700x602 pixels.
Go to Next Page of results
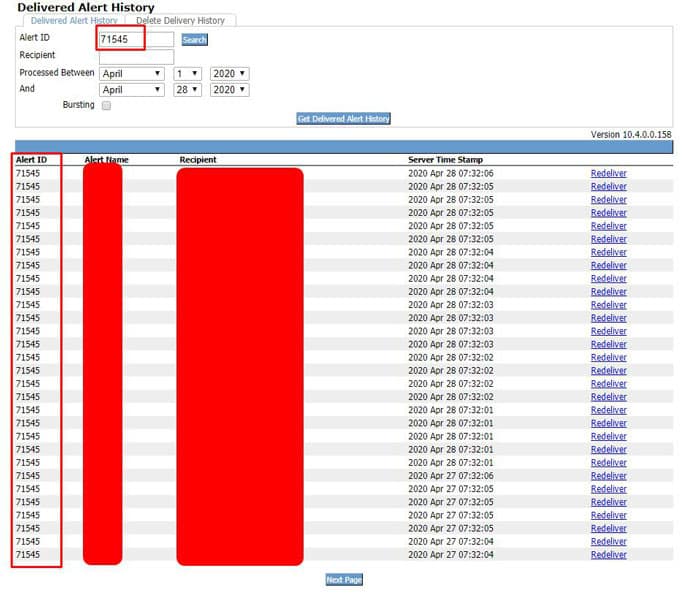(x=344, y=580)
